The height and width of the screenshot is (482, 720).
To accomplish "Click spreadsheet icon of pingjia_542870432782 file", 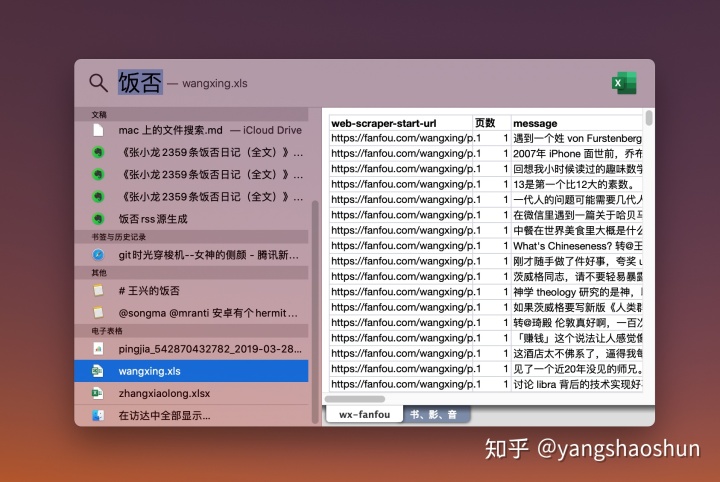I will (x=98, y=349).
